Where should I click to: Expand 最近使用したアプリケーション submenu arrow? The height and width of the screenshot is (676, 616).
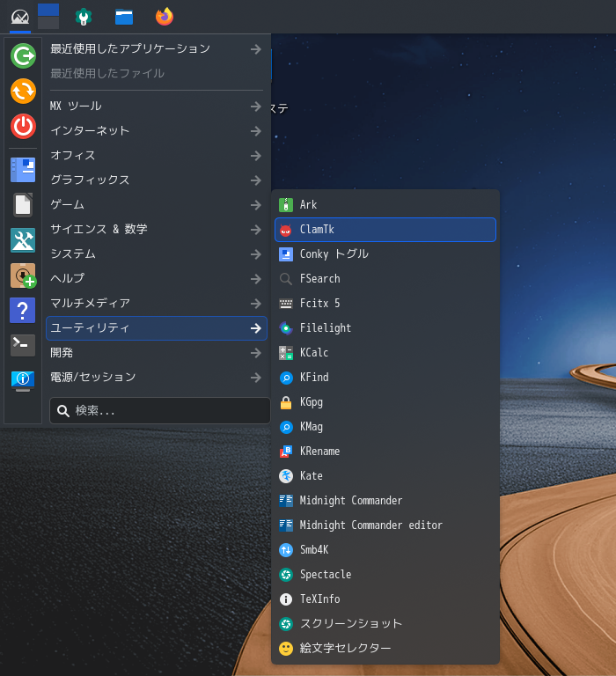coord(256,49)
